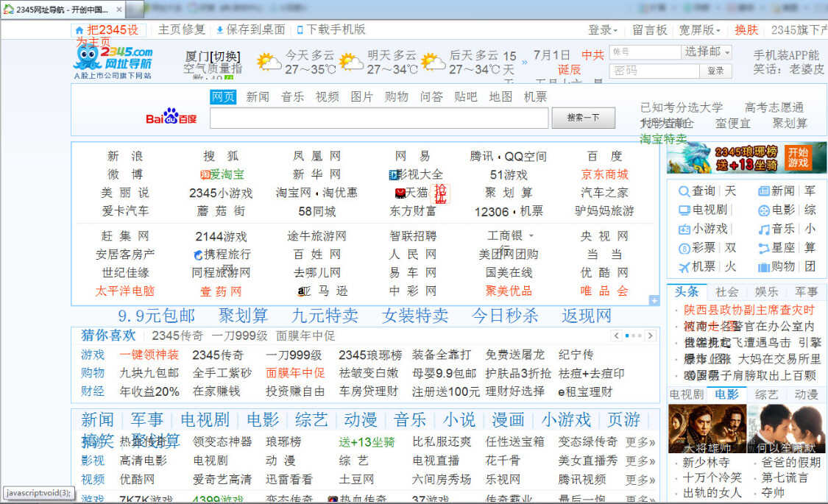Click the monitor icon beside 电视剧 in the sidebar
This screenshot has width=828, height=504.
(684, 210)
